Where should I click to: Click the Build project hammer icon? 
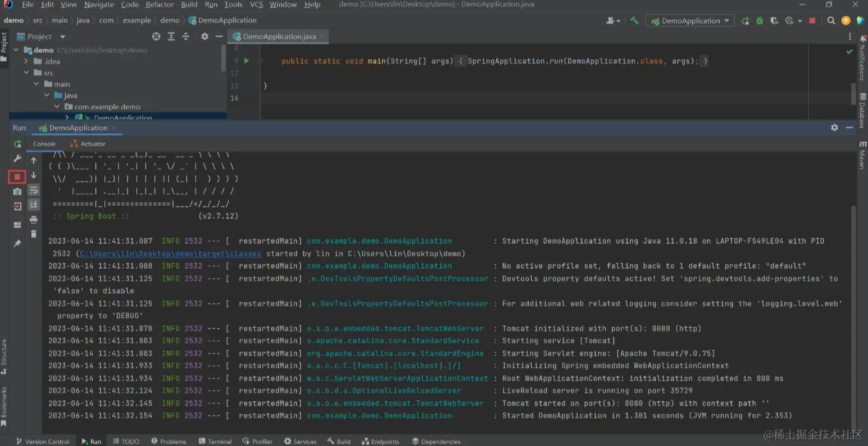click(x=634, y=21)
